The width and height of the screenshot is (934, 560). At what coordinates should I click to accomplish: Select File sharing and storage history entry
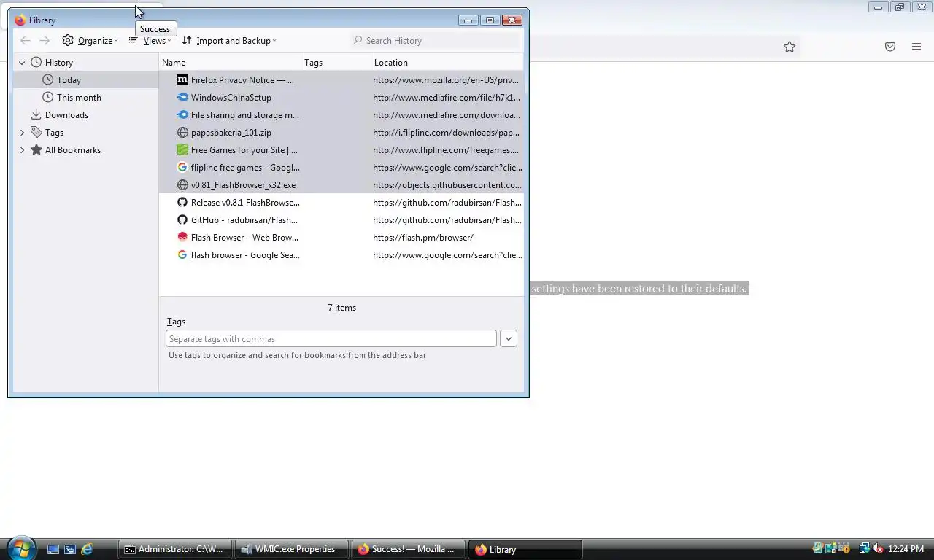341,115
